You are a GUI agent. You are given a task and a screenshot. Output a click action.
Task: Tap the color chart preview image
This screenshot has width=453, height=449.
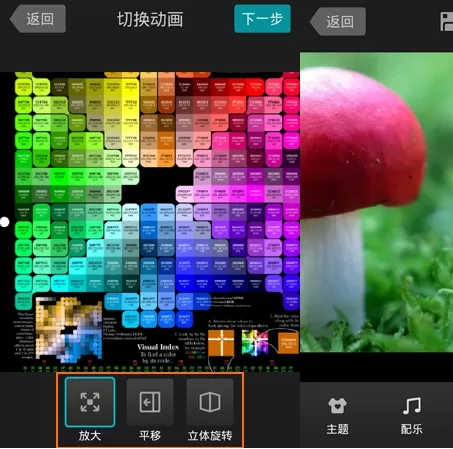click(150, 222)
